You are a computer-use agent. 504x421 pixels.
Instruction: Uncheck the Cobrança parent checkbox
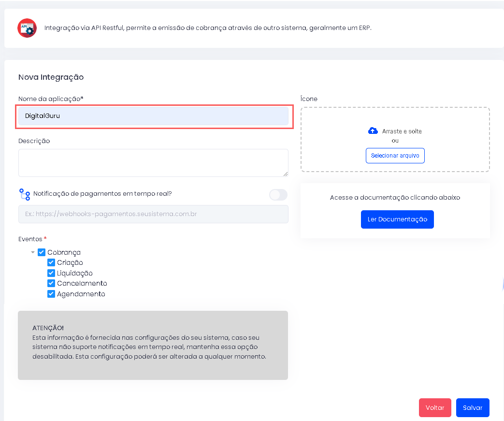pyautogui.click(x=42, y=252)
